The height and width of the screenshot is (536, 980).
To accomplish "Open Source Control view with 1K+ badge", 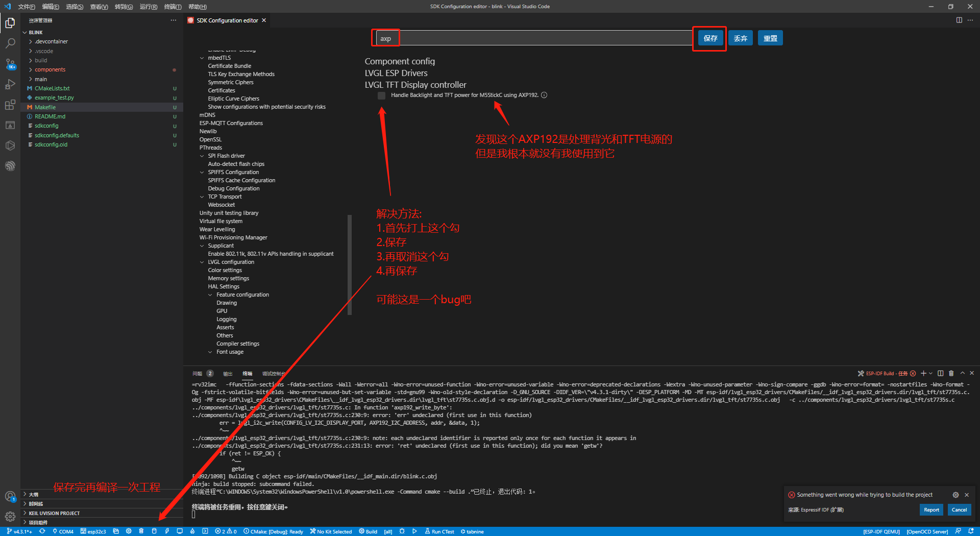I will tap(10, 64).
